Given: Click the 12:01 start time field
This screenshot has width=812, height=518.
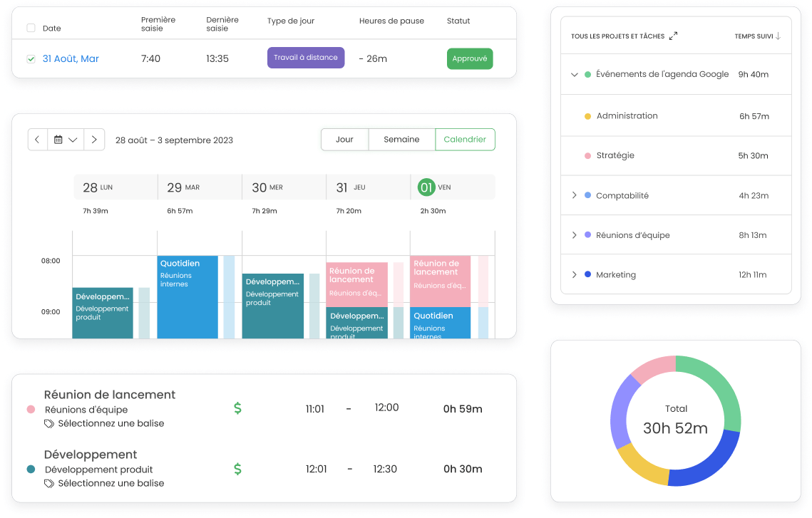Looking at the screenshot, I should pyautogui.click(x=316, y=469).
